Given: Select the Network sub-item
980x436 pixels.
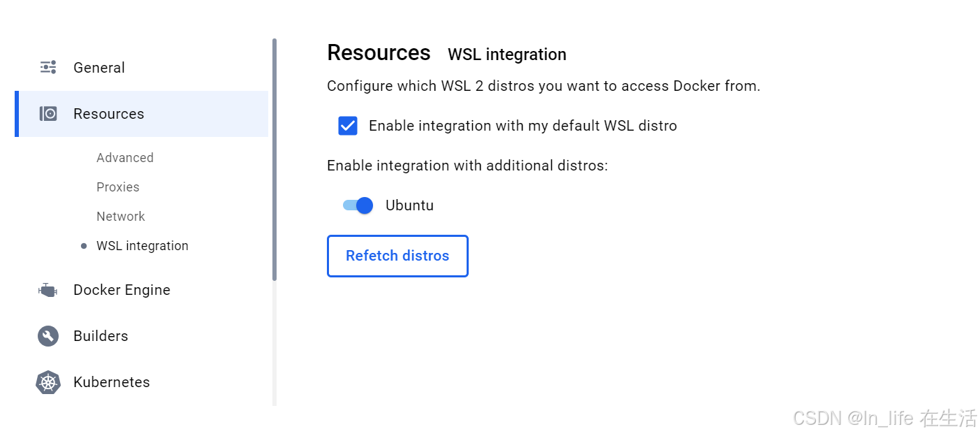Looking at the screenshot, I should (121, 217).
